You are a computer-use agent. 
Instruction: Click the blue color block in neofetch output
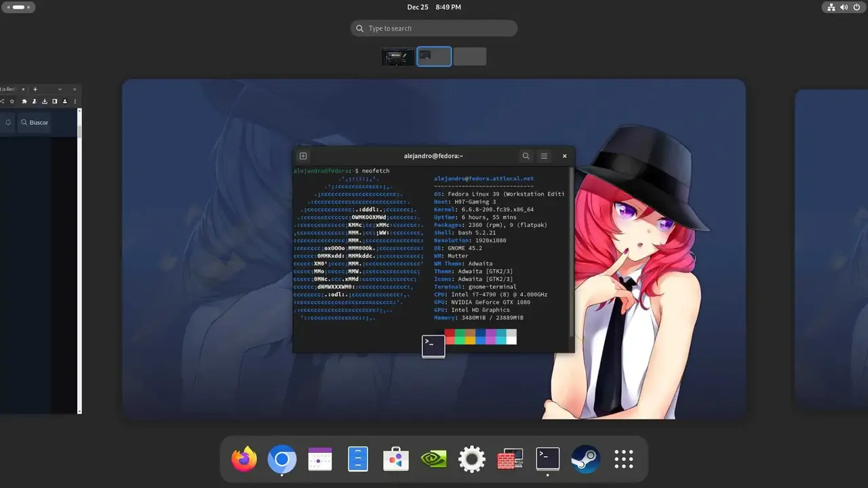[481, 337]
